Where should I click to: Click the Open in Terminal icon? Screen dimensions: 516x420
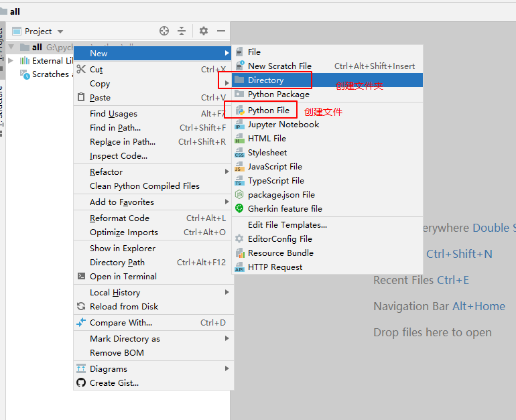pos(81,276)
